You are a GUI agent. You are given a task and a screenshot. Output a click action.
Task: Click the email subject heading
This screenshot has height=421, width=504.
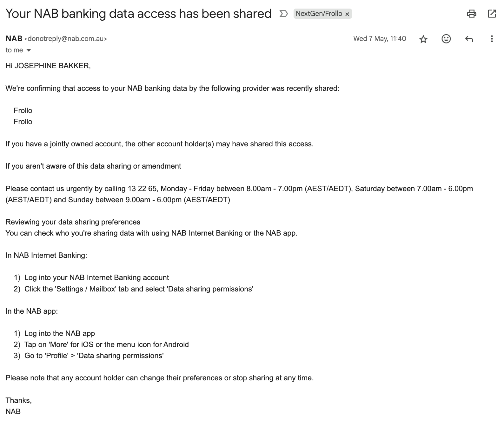point(138,14)
